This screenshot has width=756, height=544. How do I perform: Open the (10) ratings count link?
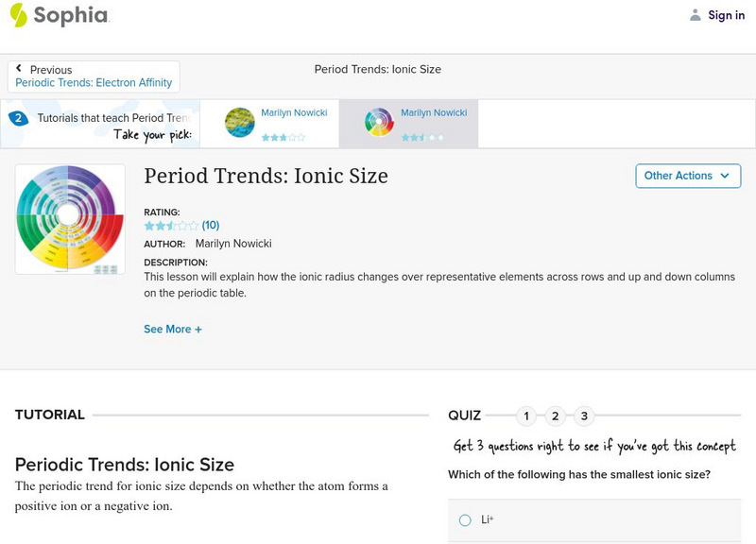[x=211, y=226]
